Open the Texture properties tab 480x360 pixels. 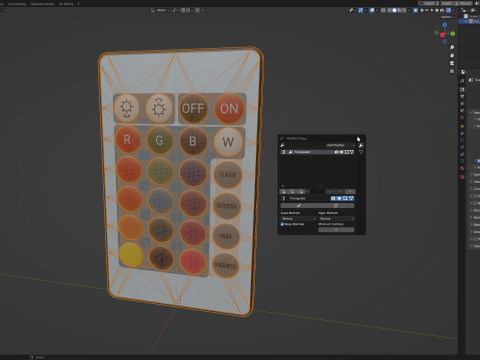(462, 177)
